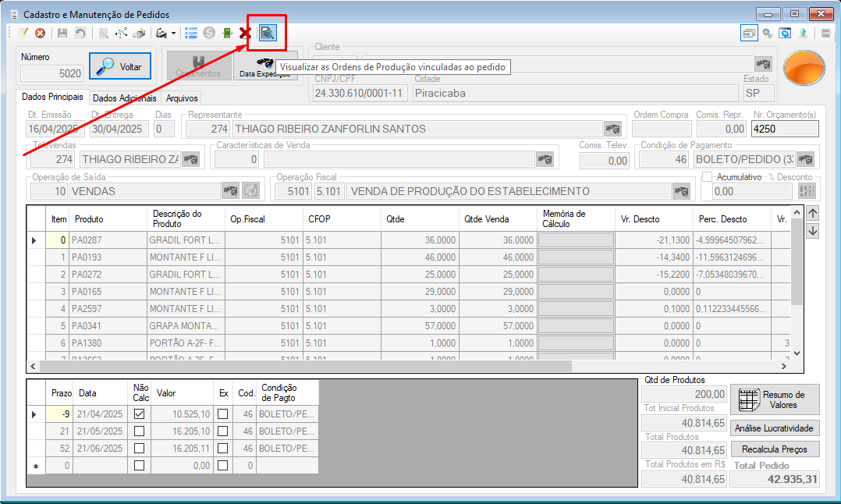Click the Voltar button

point(119,66)
